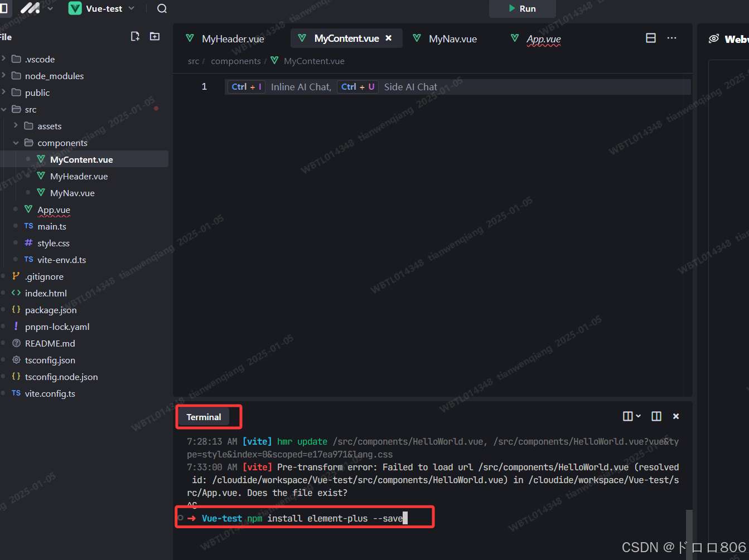This screenshot has width=749, height=560.
Task: Open the terminal layout dropdown chevron
Action: [x=639, y=416]
